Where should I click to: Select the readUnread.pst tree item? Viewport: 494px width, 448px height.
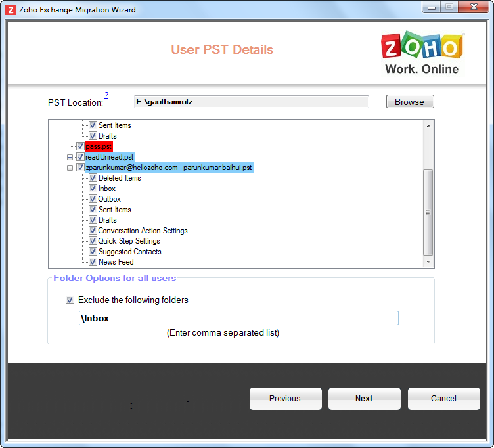click(110, 157)
